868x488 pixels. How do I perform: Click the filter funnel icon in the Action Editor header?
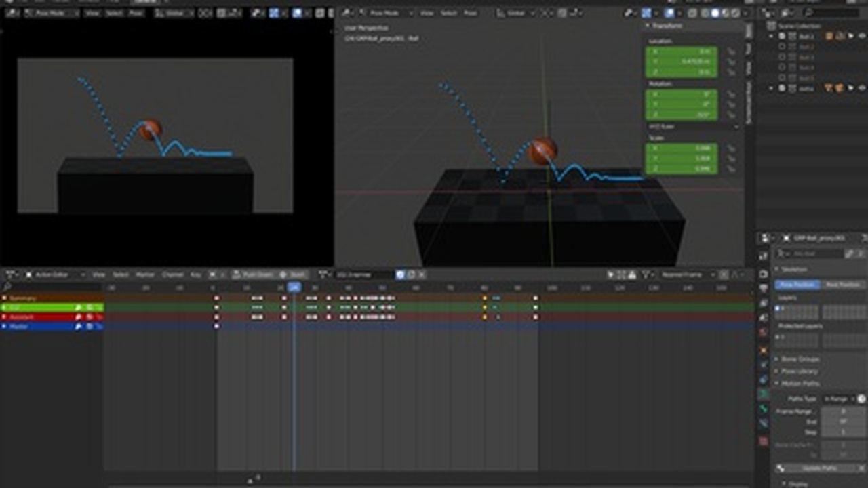[x=644, y=274]
